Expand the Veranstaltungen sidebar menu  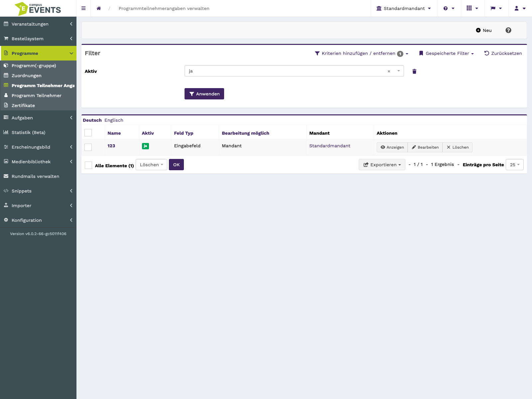38,24
